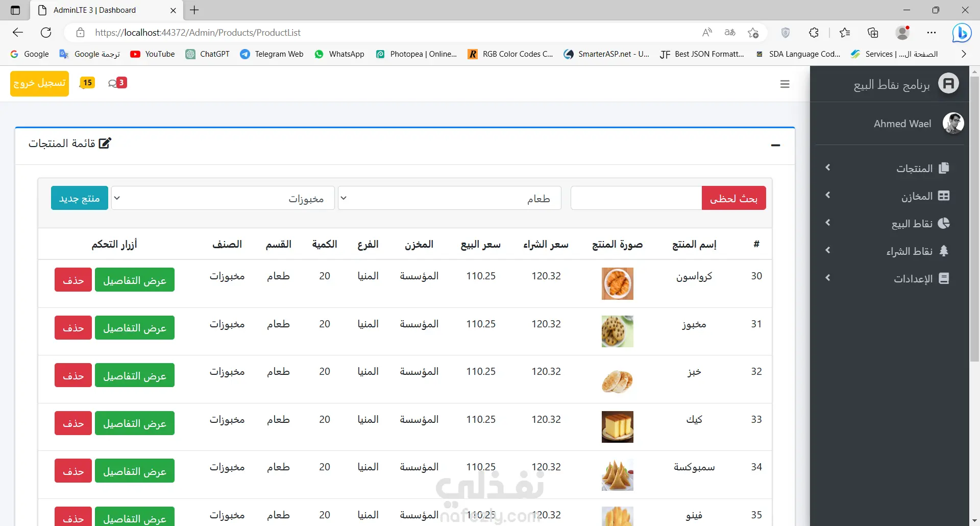This screenshot has width=980, height=526.
Task: Collapse the قائمة المنتجات card with minus icon
Action: pyautogui.click(x=776, y=146)
